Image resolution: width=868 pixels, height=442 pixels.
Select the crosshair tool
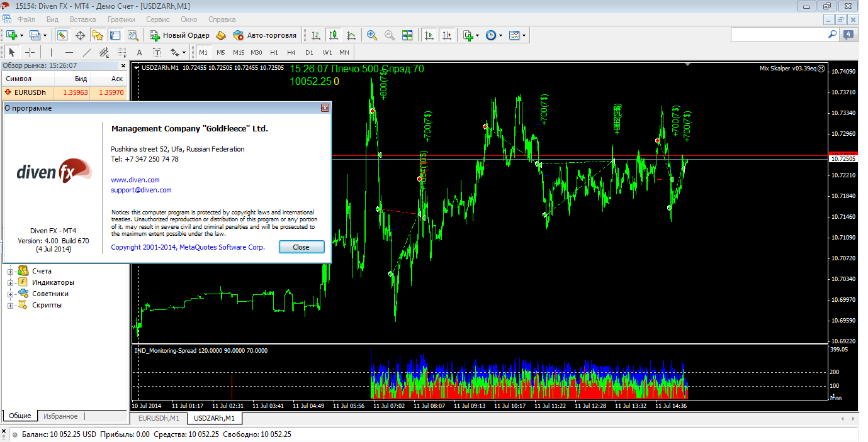(x=29, y=52)
